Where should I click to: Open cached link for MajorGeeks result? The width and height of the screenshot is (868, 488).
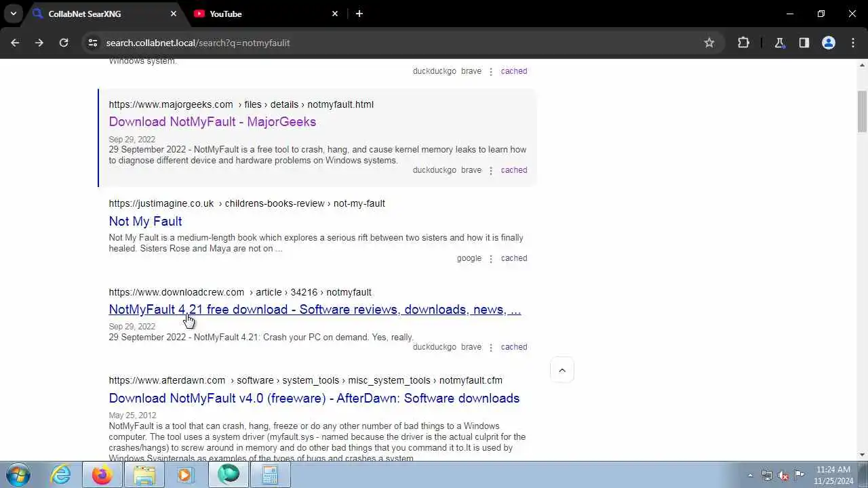pyautogui.click(x=514, y=170)
